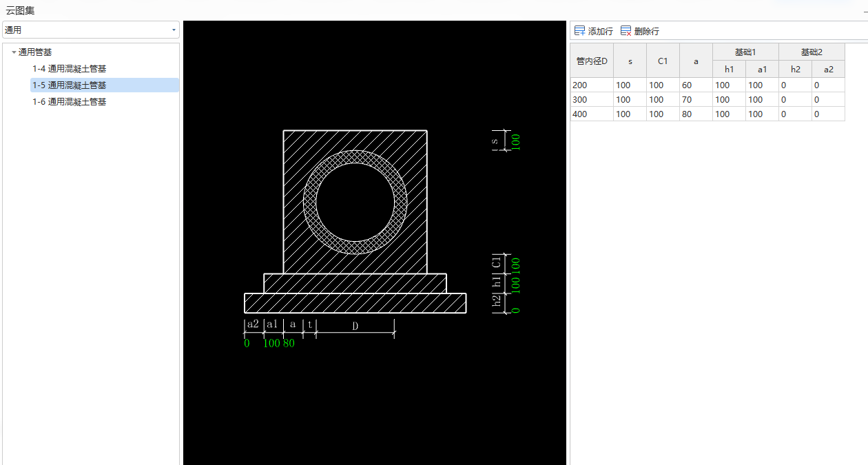Click the h1 sub-column header
Screen dimensions: 868x465
click(x=729, y=69)
